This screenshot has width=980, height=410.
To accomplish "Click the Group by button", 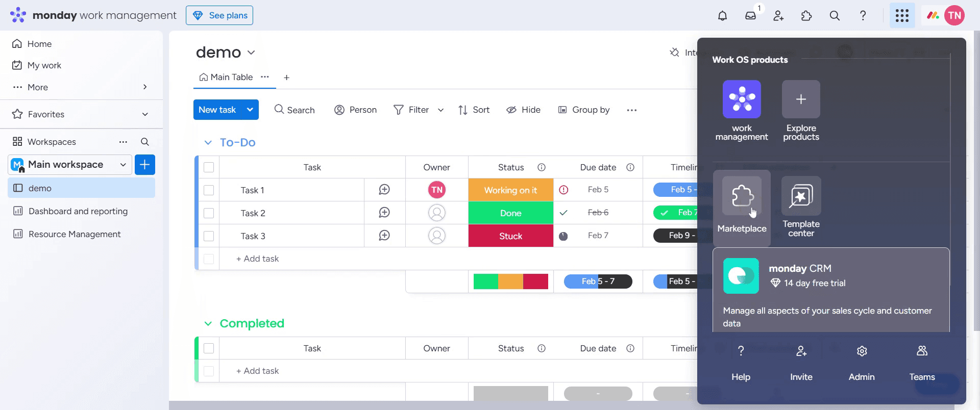I will click(x=583, y=110).
